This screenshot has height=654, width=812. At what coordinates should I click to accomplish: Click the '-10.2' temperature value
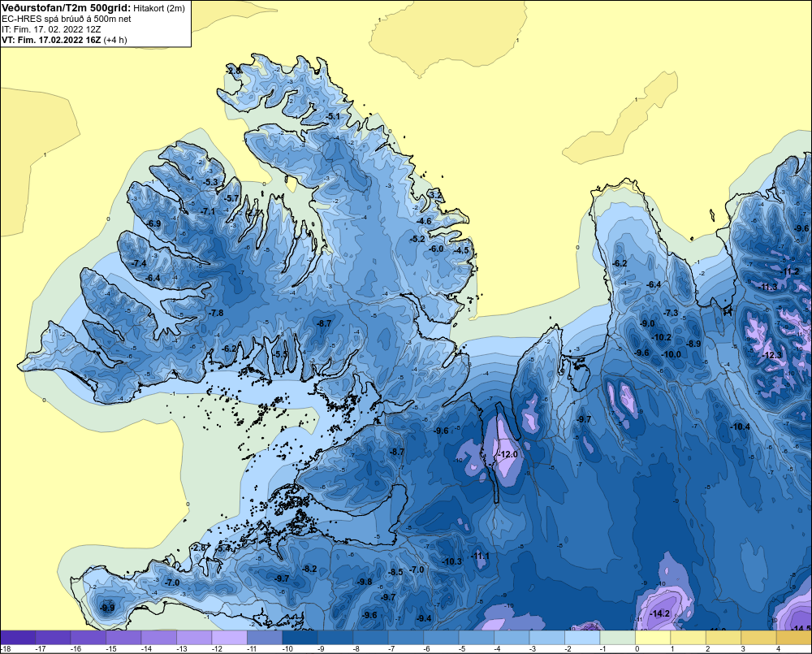click(662, 337)
